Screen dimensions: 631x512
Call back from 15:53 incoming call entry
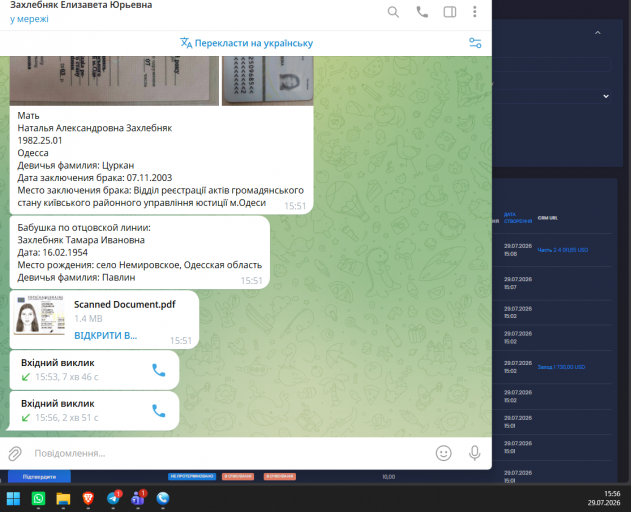[x=159, y=370]
